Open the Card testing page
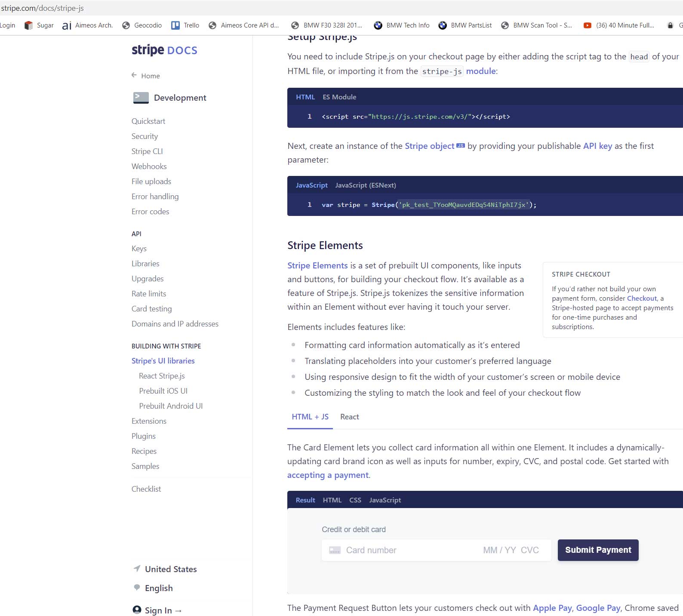Viewport: 683px width, 616px height. pyautogui.click(x=151, y=308)
